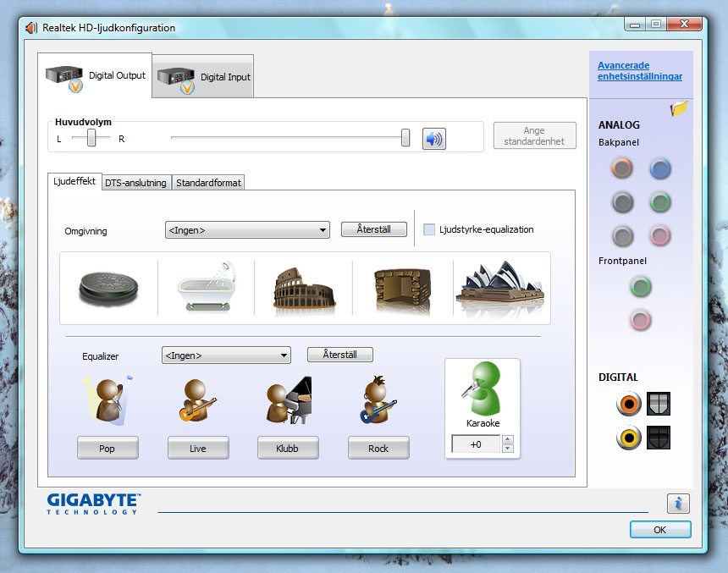Click the Karaoke +0 value field
The height and width of the screenshot is (573, 728).
click(476, 444)
